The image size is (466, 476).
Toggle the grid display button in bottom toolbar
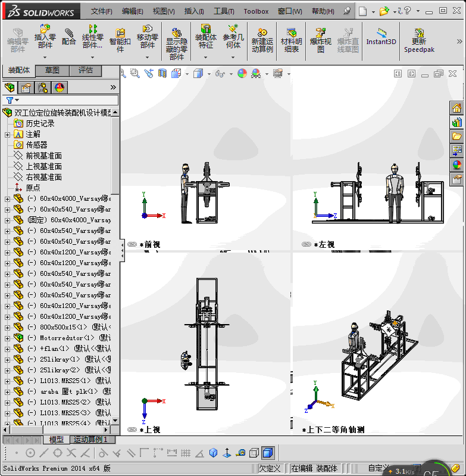tap(186, 453)
